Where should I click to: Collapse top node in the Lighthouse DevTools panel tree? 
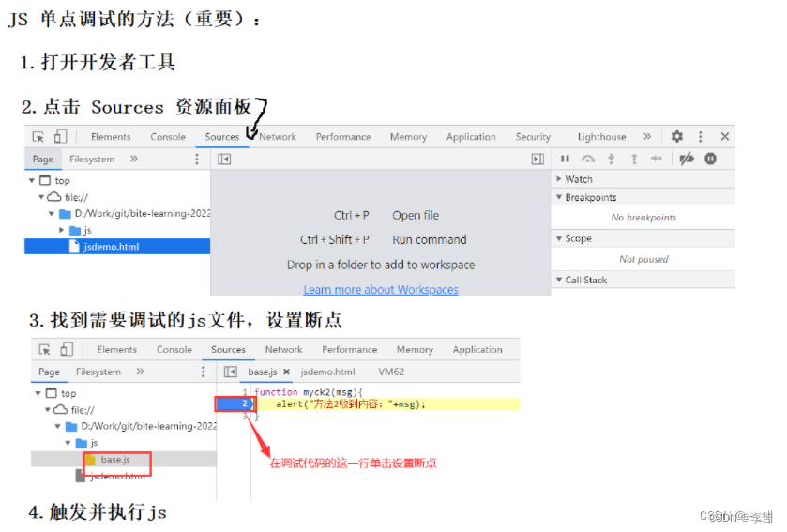click(x=32, y=180)
